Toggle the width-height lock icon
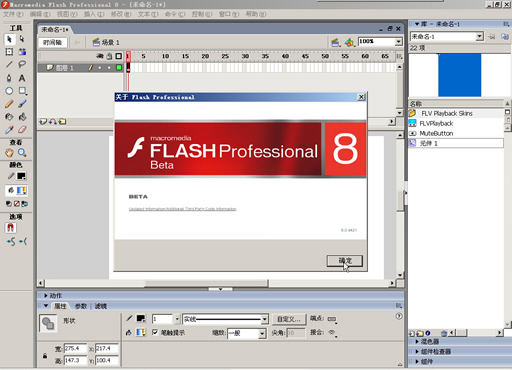The width and height of the screenshot is (512, 370). pyautogui.click(x=45, y=356)
